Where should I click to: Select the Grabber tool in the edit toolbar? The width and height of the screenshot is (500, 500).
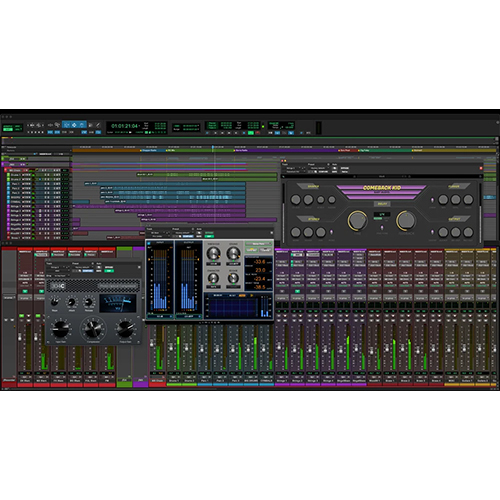82,125
